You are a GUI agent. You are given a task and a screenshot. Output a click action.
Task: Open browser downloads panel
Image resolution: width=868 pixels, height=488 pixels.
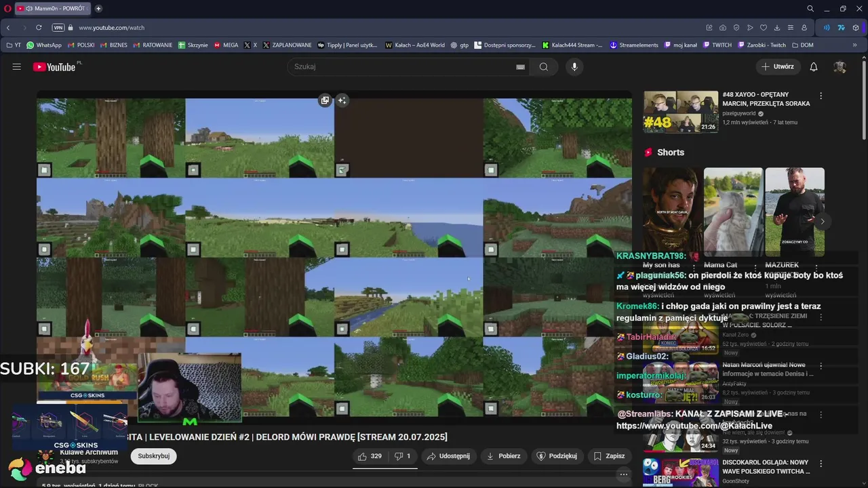click(x=777, y=28)
